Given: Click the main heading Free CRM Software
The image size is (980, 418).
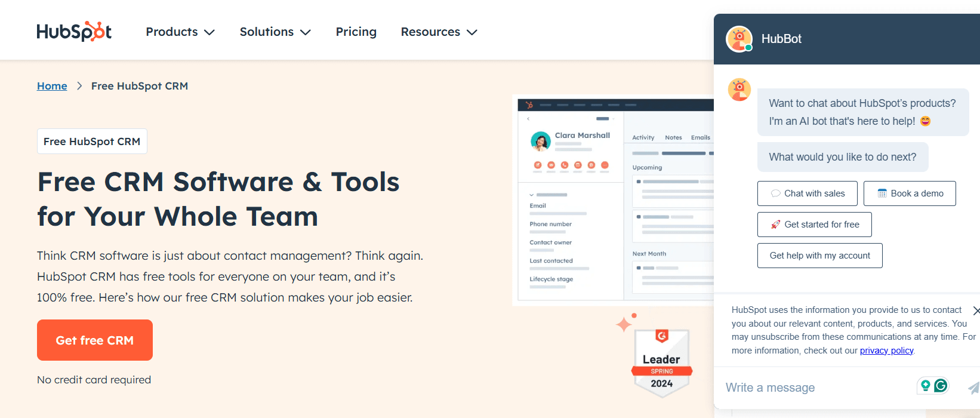Looking at the screenshot, I should tap(218, 199).
